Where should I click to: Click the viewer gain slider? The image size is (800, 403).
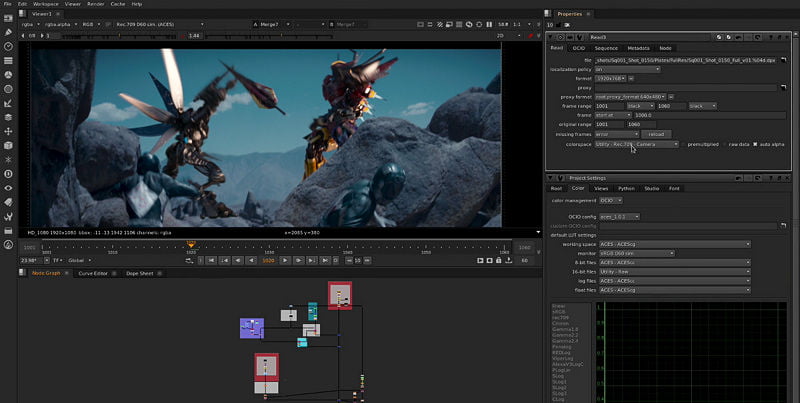(120, 36)
